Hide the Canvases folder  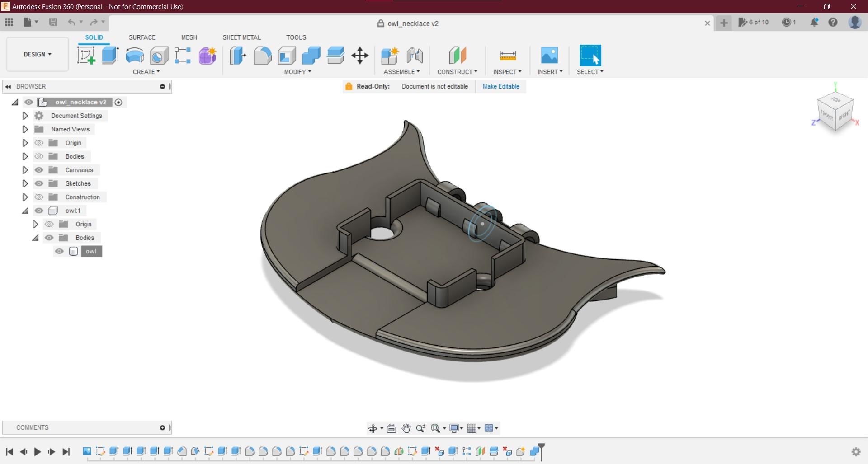coord(39,169)
